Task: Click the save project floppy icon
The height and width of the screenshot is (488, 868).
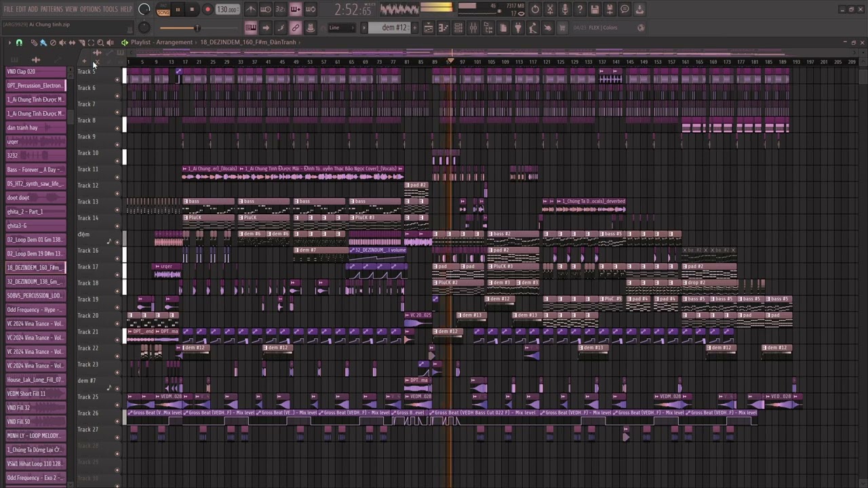Action: point(595,9)
